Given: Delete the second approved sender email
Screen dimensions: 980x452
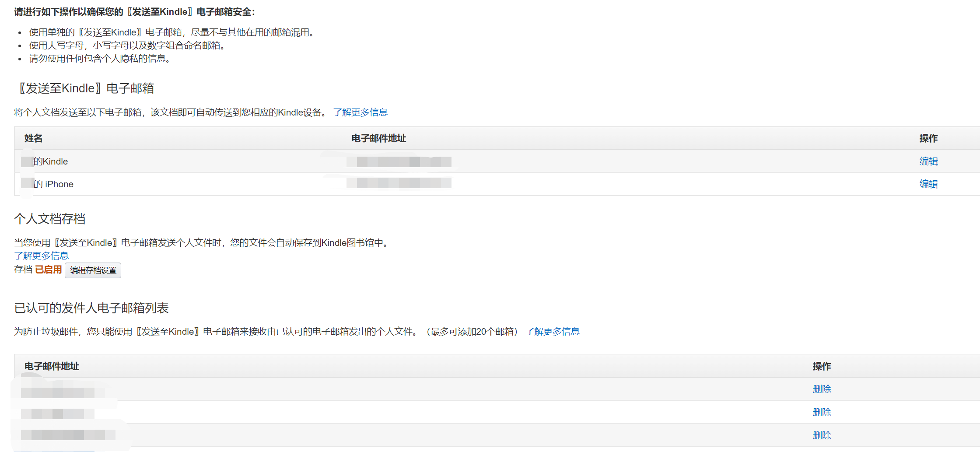Looking at the screenshot, I should coord(822,412).
